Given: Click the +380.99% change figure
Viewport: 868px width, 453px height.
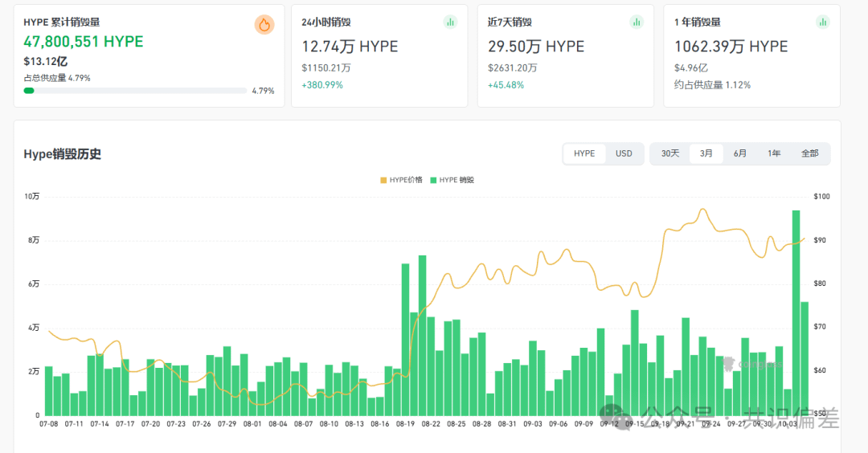Looking at the screenshot, I should pyautogui.click(x=322, y=85).
